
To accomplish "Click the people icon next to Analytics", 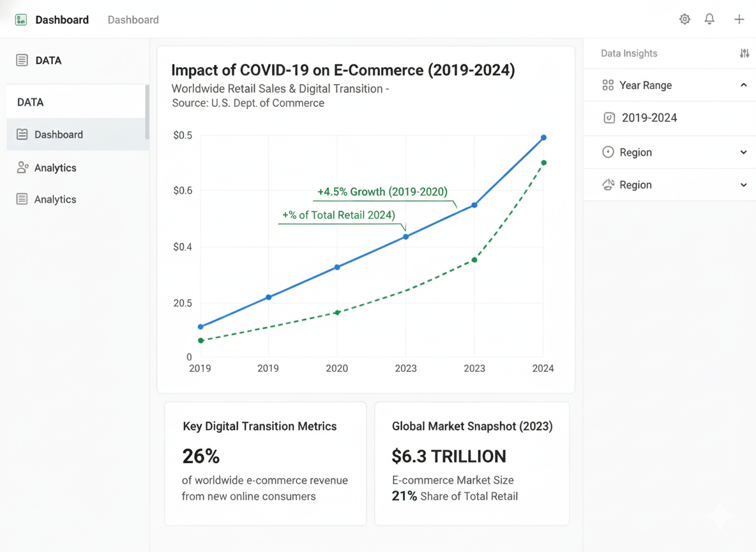I will click(x=22, y=167).
